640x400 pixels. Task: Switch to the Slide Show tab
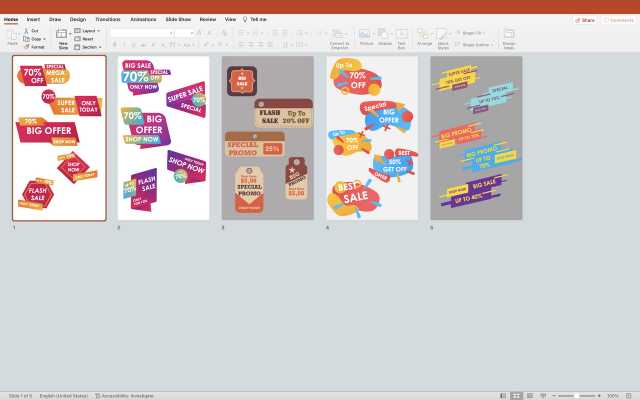point(179,19)
